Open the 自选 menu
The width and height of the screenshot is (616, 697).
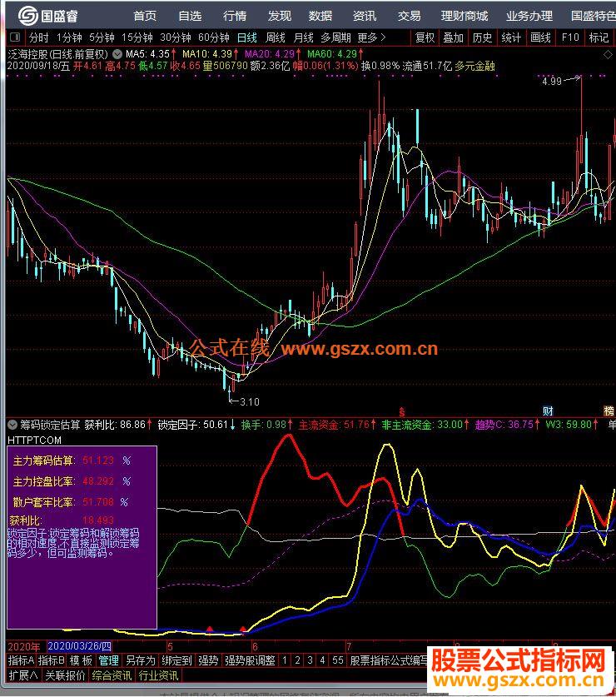tap(190, 17)
